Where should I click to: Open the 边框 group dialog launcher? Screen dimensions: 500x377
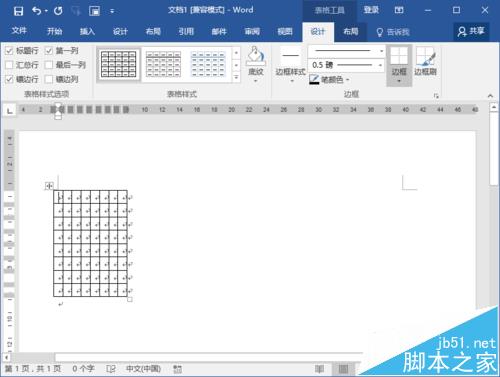click(436, 96)
